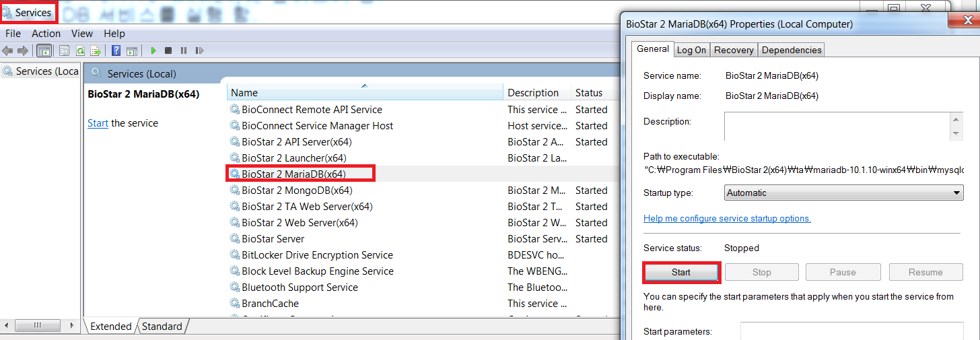980x340 pixels.
Task: Click inside the Description text box
Action: click(x=837, y=126)
